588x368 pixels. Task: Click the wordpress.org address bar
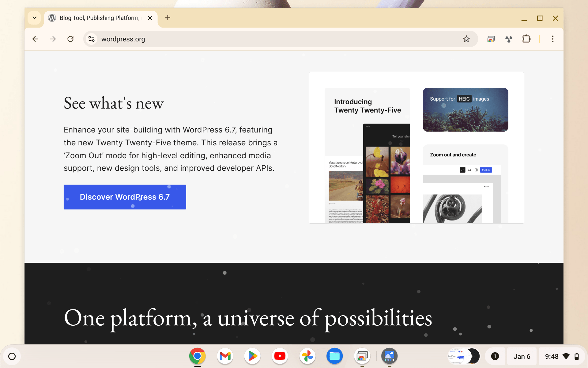pyautogui.click(x=280, y=39)
